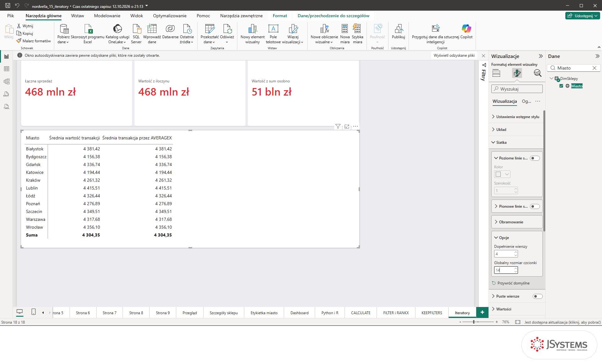
Task: Open the Model view in left sidebar
Action: 7,81
